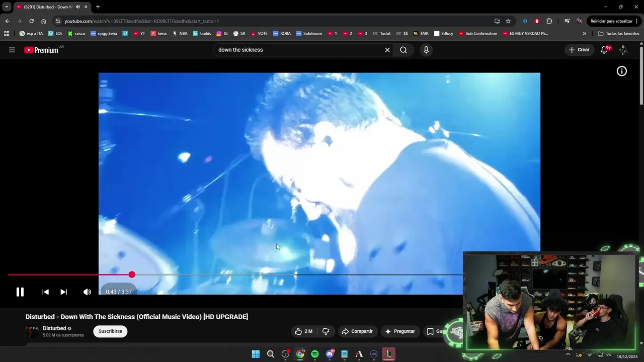Screen dimensions: 644x362
Task: Click the Suscribirse button
Action: click(x=110, y=331)
